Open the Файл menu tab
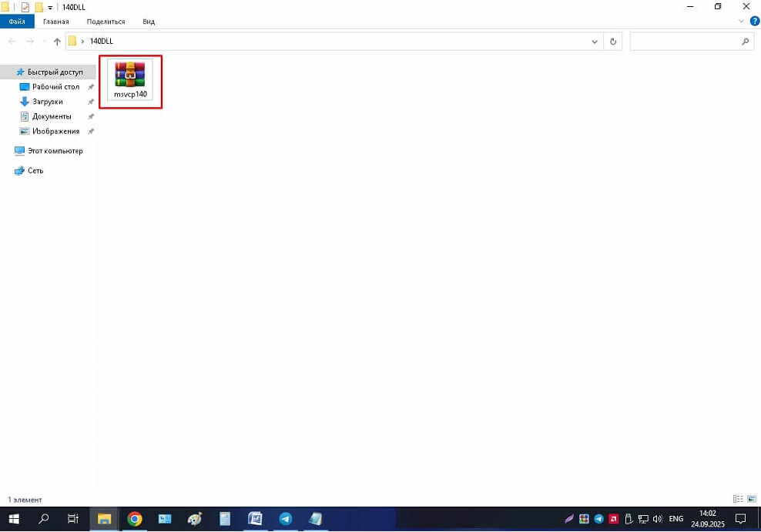The height and width of the screenshot is (532, 761). (17, 22)
